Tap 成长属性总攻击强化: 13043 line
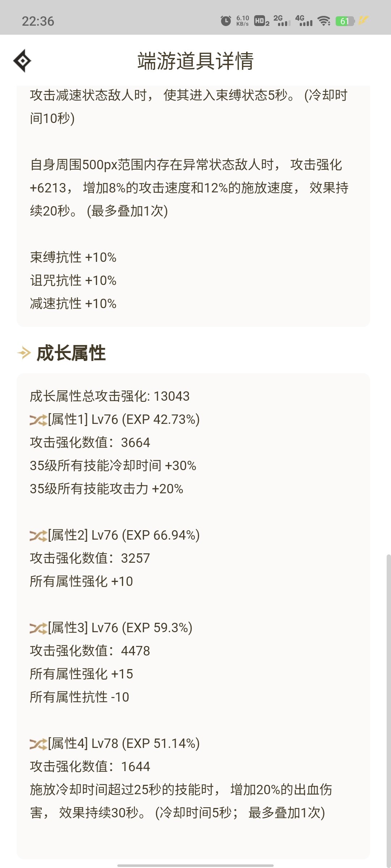 tap(110, 396)
